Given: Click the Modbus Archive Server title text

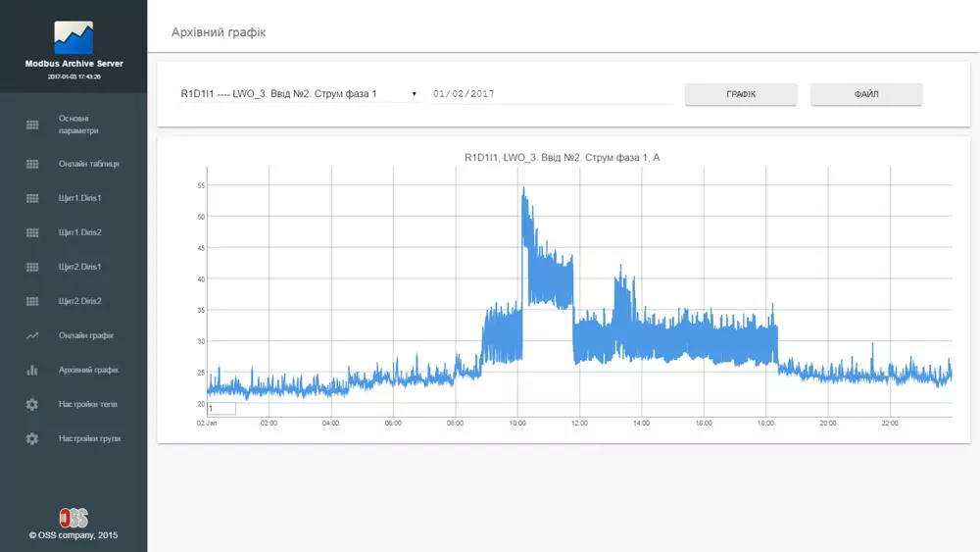Looking at the screenshot, I should click(x=73, y=64).
